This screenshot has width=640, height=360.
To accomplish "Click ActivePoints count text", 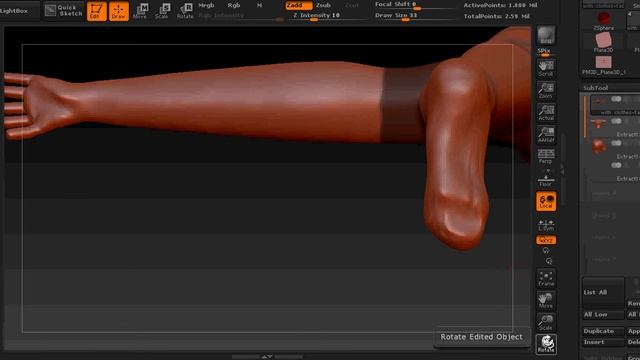I will click(x=500, y=5).
